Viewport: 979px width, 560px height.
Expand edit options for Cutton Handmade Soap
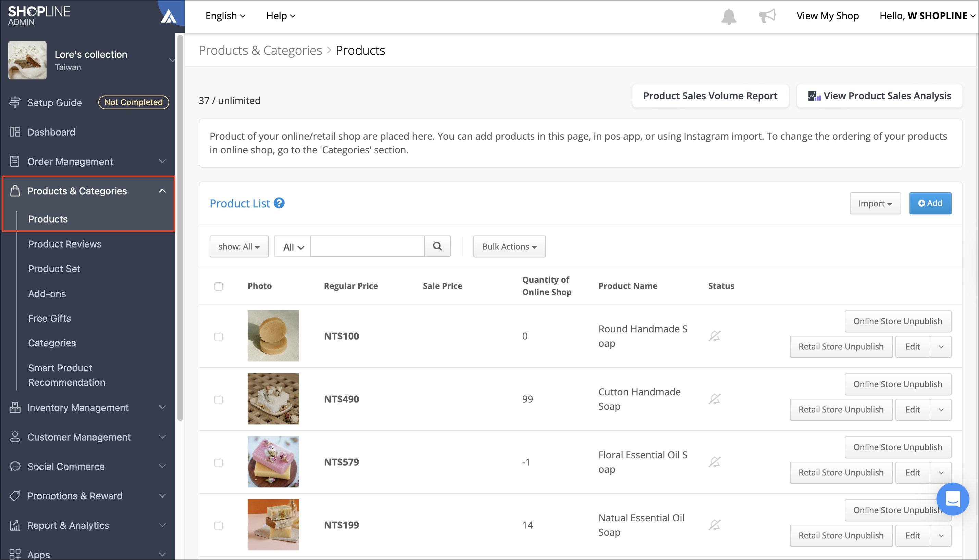941,410
